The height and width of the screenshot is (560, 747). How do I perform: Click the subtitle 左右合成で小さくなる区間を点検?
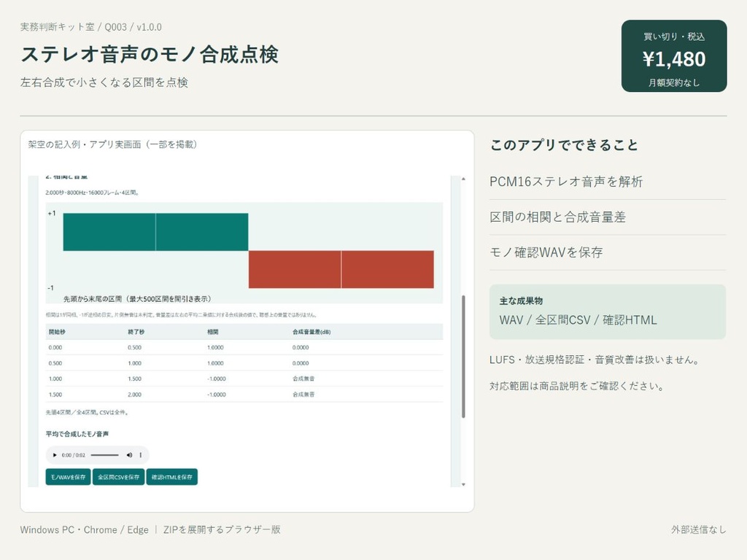point(104,82)
